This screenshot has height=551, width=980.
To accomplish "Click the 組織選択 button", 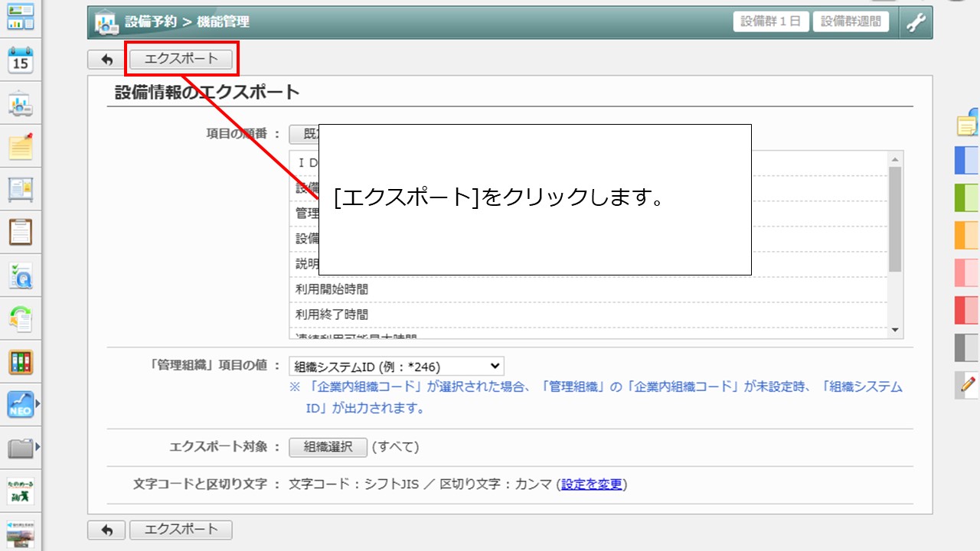I will [x=328, y=447].
